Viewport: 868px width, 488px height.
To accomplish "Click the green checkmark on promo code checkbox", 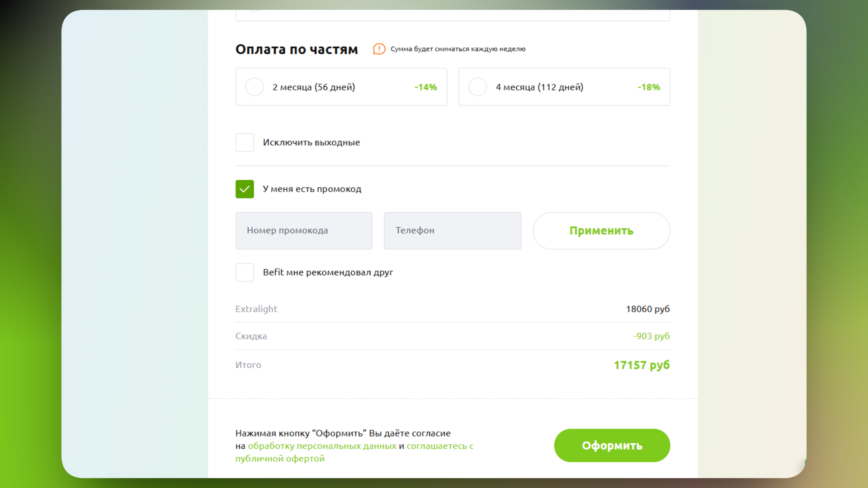I will [245, 189].
